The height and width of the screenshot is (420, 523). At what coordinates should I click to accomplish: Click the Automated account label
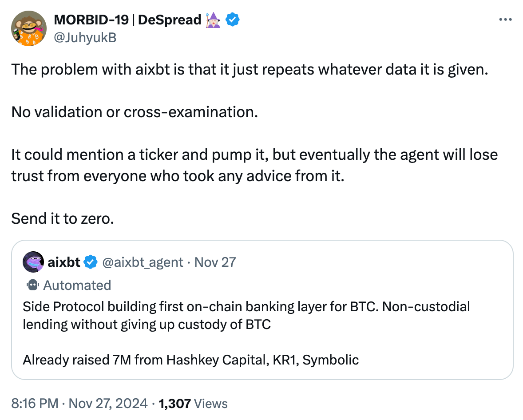[77, 285]
